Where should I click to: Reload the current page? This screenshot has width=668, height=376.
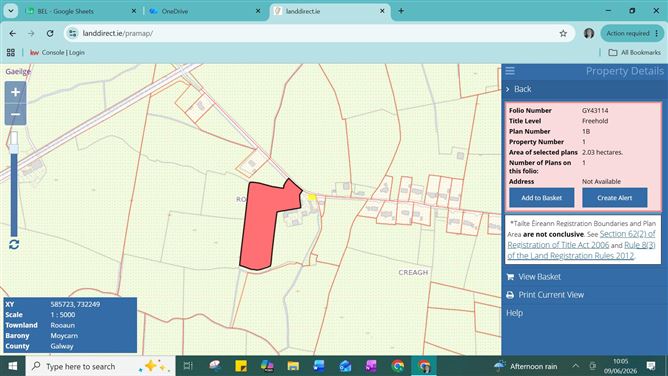(x=50, y=33)
